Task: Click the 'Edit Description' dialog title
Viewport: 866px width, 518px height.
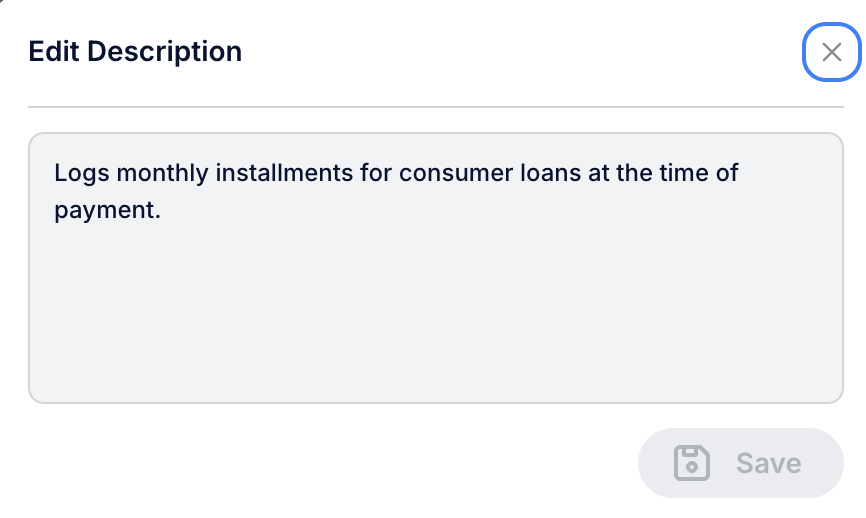Action: coord(135,51)
